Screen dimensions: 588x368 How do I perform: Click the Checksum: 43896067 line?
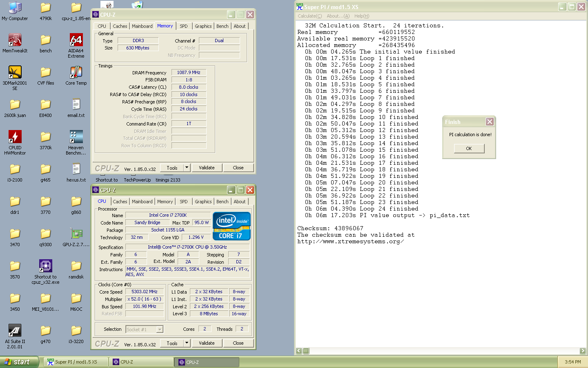pos(330,229)
